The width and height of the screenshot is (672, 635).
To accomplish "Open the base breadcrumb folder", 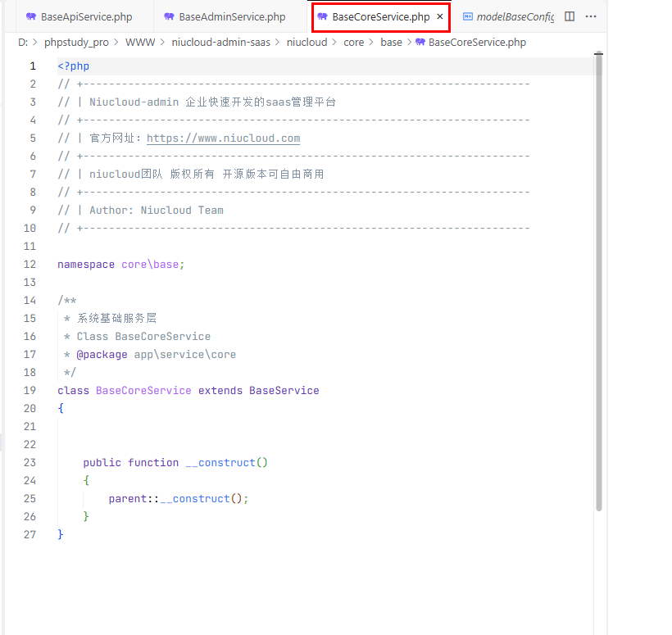I will tap(391, 42).
